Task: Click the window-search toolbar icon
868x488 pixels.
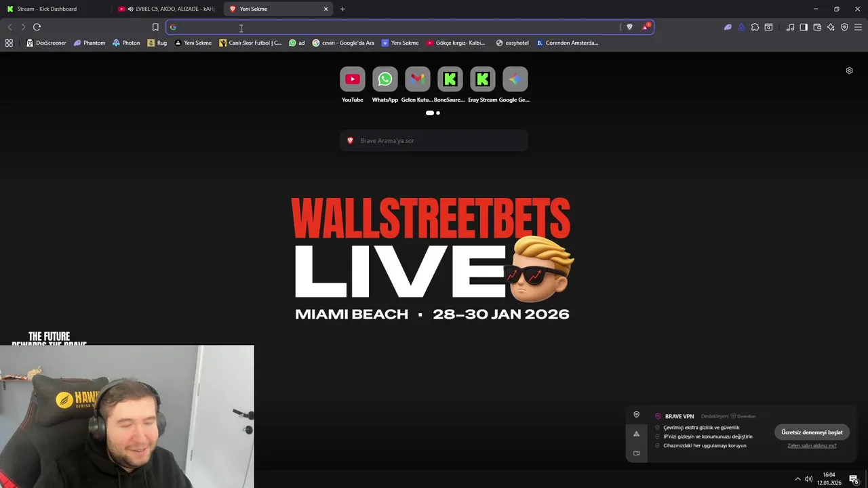Action: [768, 27]
